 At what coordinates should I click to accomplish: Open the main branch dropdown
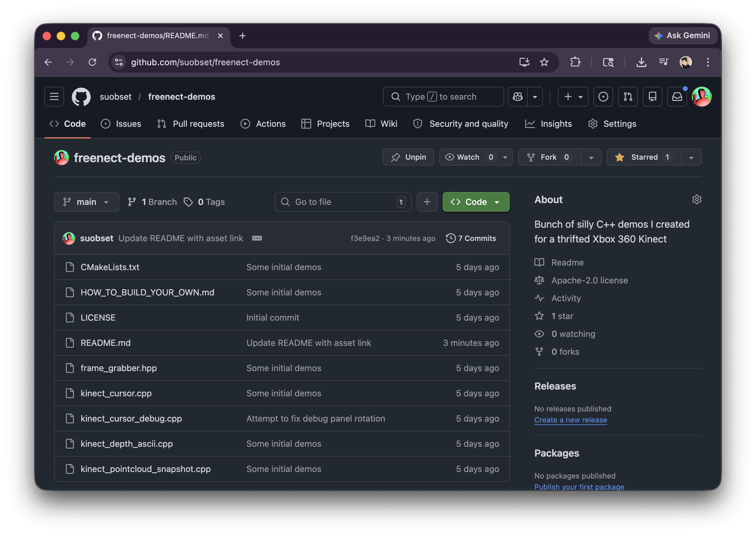pyautogui.click(x=86, y=202)
